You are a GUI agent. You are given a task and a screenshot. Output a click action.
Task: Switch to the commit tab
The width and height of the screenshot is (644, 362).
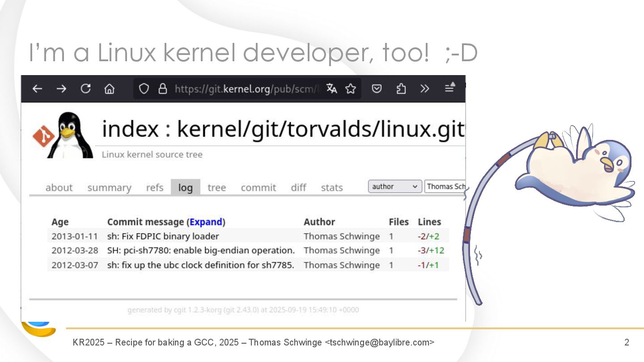click(x=258, y=188)
